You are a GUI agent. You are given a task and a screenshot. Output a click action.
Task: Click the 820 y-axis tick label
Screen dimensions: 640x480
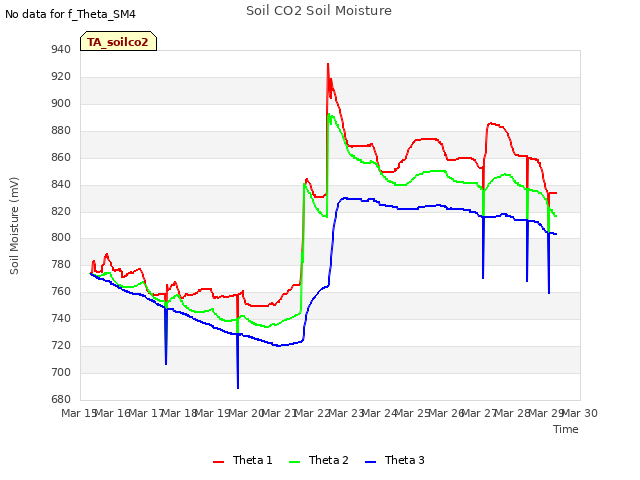click(61, 211)
